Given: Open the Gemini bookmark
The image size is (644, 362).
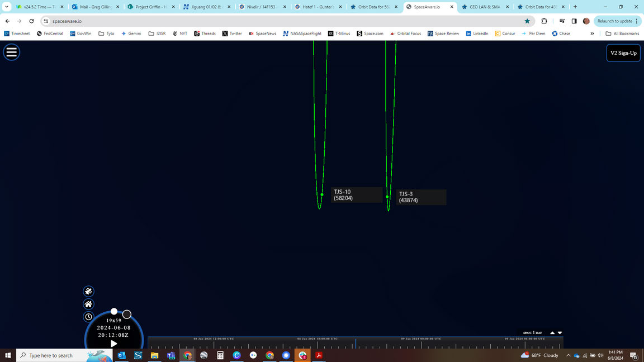Looking at the screenshot, I should pyautogui.click(x=131, y=34).
